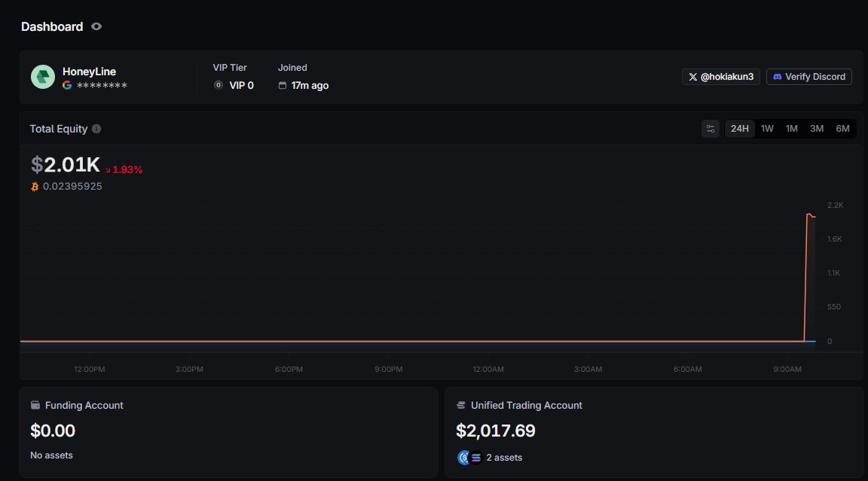Click the red down-arrow next to 1.93%
The width and height of the screenshot is (868, 481).
(108, 170)
